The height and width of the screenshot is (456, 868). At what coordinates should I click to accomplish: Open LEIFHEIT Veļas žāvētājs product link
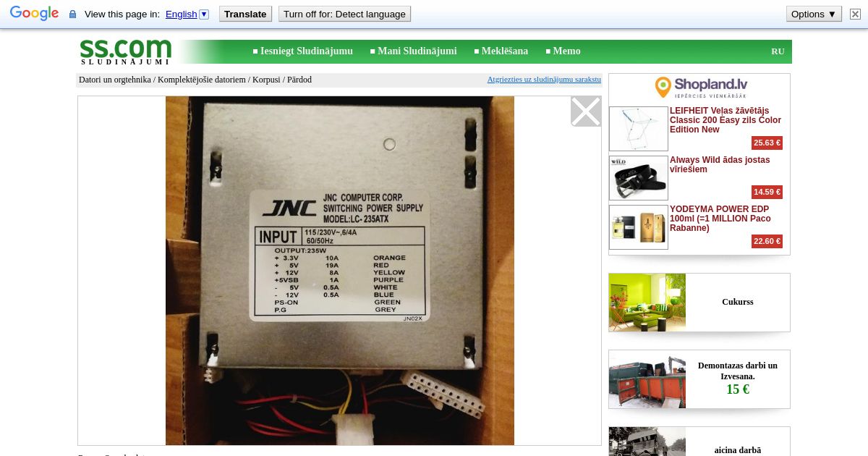pyautogui.click(x=726, y=120)
